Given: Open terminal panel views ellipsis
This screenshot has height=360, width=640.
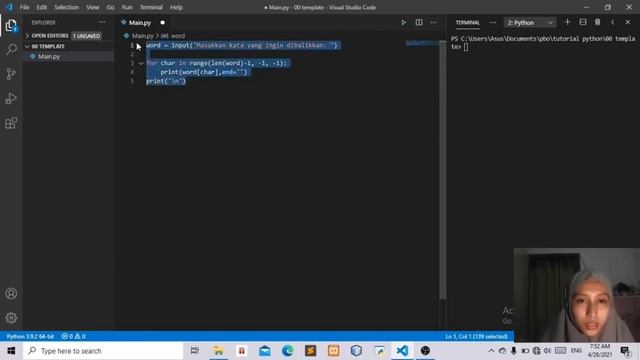Looking at the screenshot, I should pos(493,22).
